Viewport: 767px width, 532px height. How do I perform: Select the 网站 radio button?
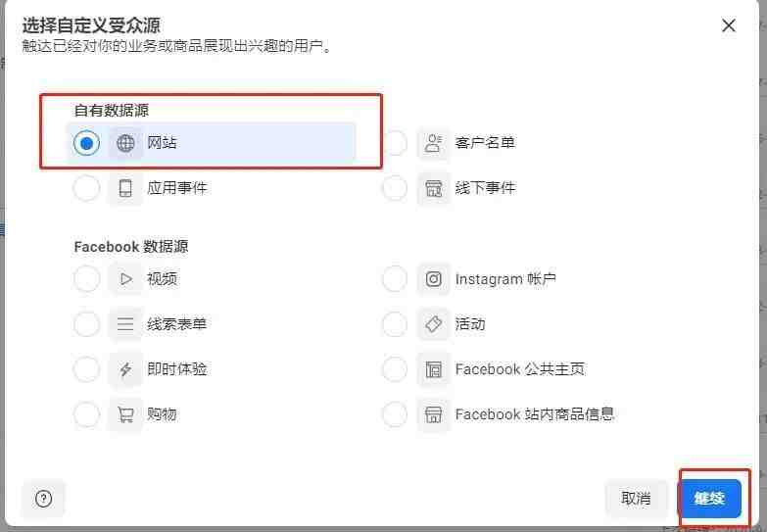pyautogui.click(x=86, y=143)
